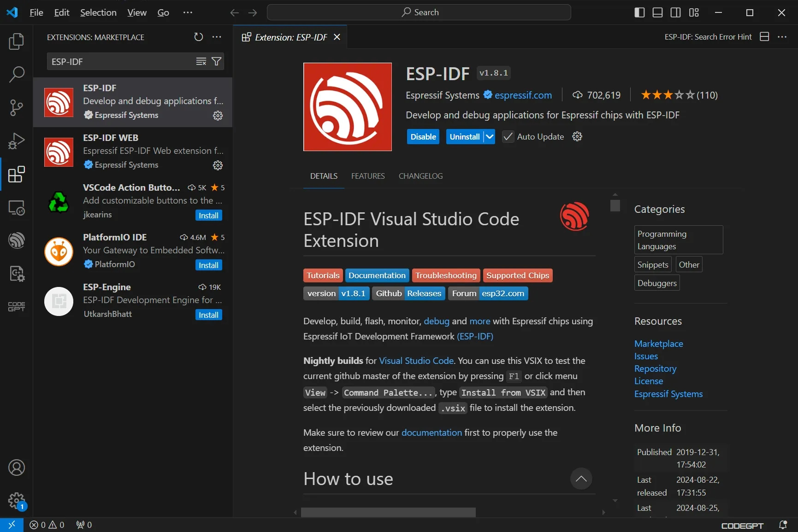The image size is (798, 532).
Task: Open the Accounts menu icon
Action: [16, 468]
